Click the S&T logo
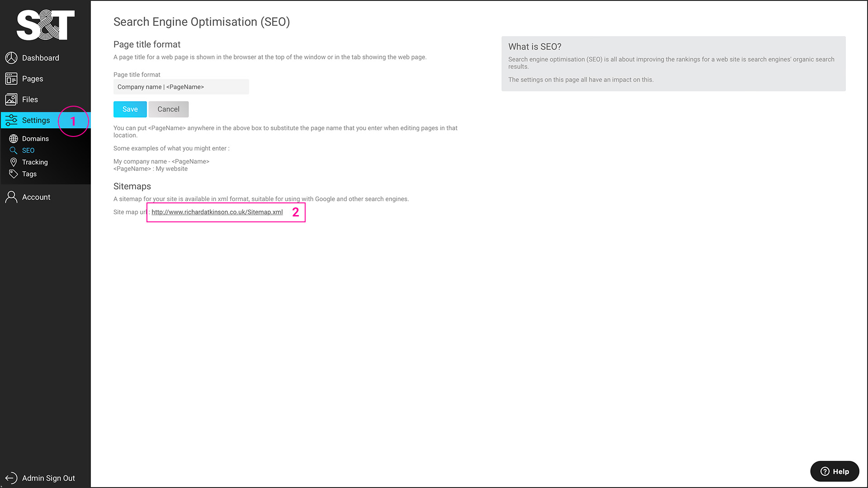The image size is (868, 488). [45, 25]
